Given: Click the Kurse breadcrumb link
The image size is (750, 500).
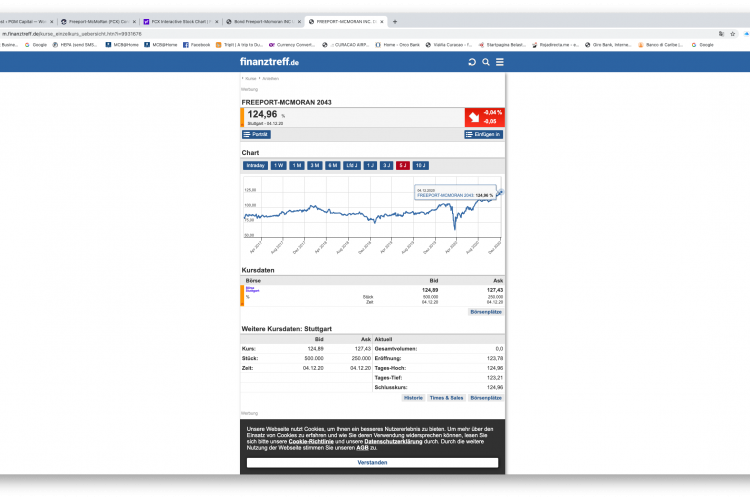Looking at the screenshot, I should click(251, 78).
